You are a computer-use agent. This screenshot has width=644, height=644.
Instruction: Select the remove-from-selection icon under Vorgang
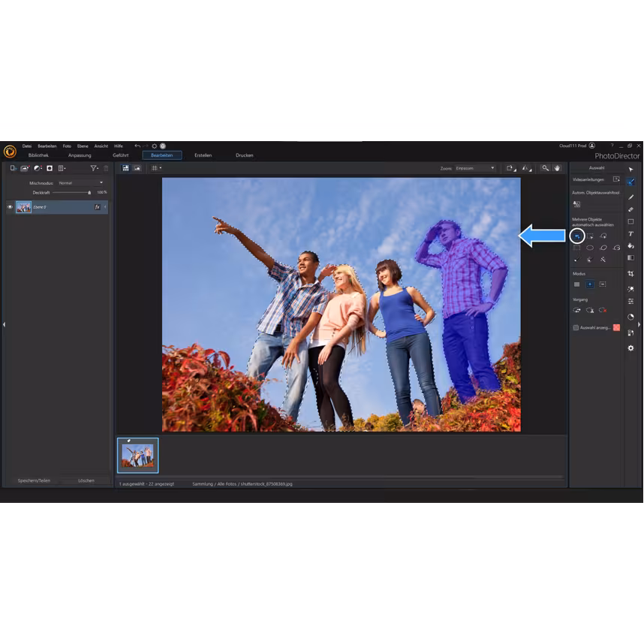pos(603,311)
